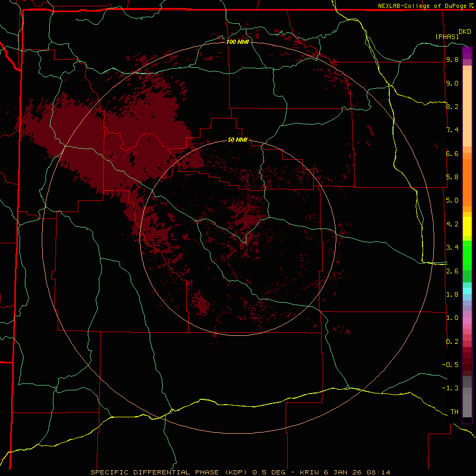Click the 6.6 value on color scale

[x=452, y=153]
